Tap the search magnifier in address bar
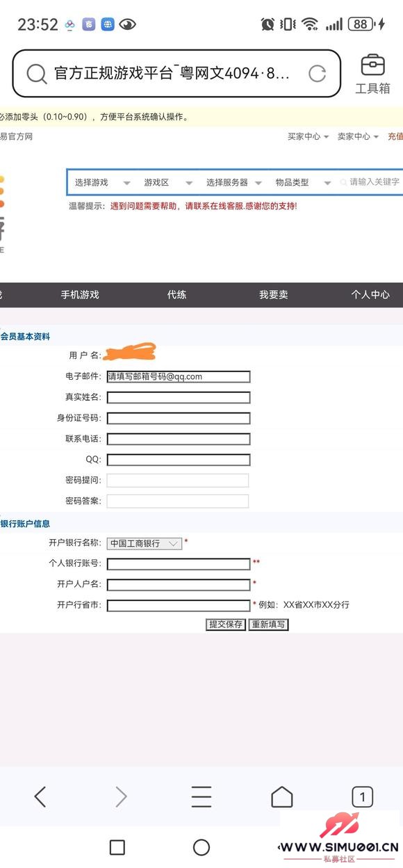The image size is (403, 868). click(36, 73)
